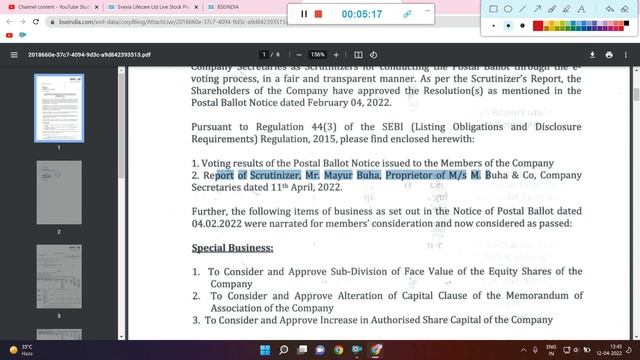The height and width of the screenshot is (360, 640).
Task: Click the 156% zoom level field
Action: [x=318, y=55]
